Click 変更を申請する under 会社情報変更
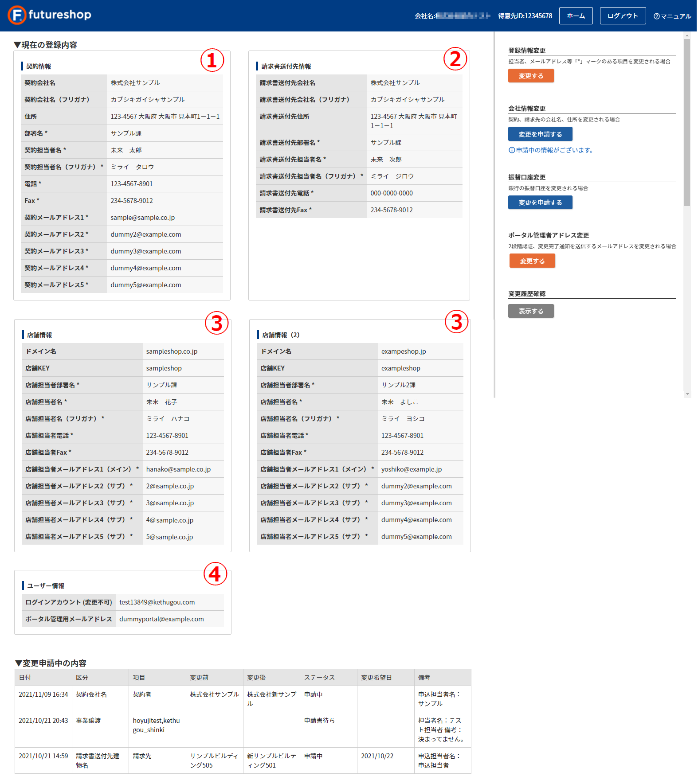 540,134
